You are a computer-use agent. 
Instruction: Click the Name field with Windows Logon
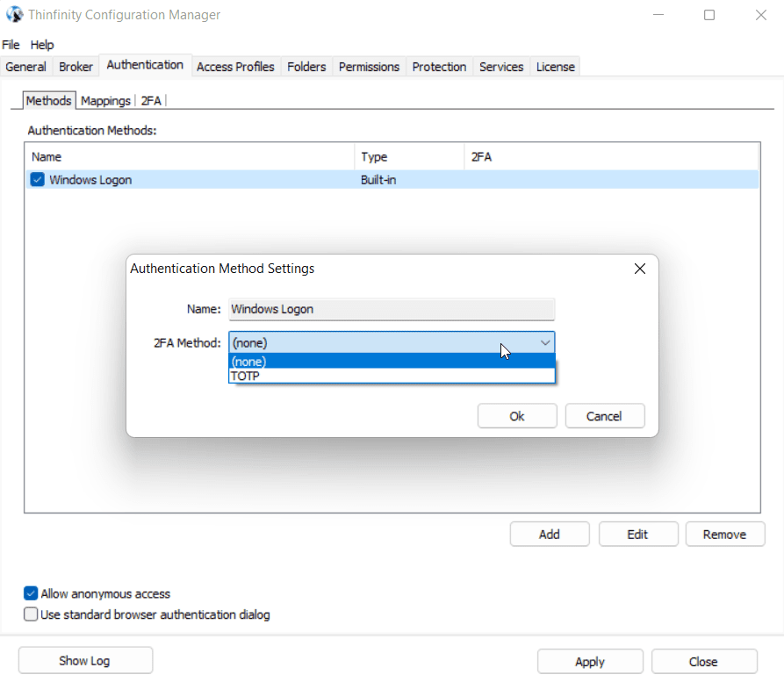point(392,309)
